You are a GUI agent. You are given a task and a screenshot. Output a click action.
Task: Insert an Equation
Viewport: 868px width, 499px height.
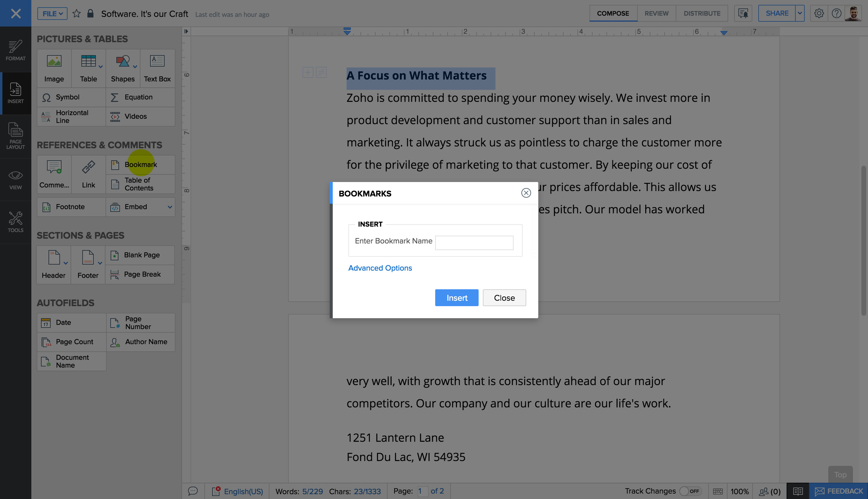(139, 97)
